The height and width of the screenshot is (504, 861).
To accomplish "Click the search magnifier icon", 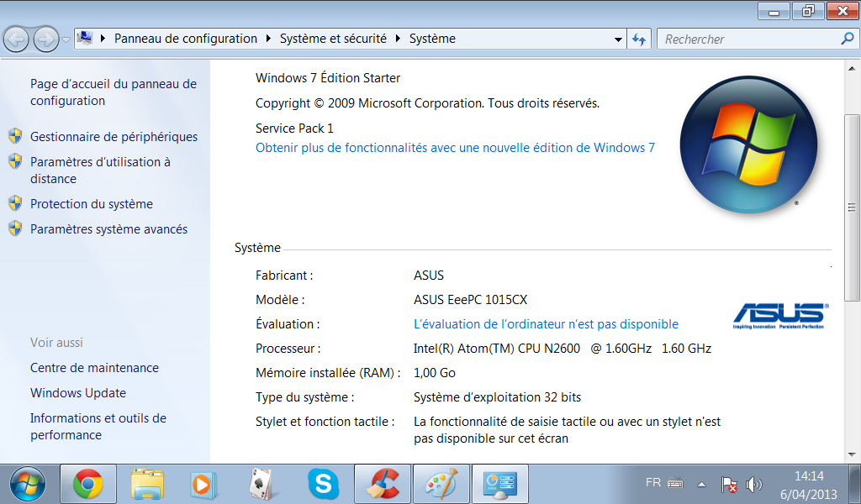I will [x=848, y=39].
